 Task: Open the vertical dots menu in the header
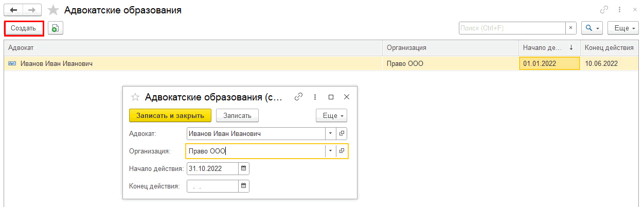(x=619, y=10)
